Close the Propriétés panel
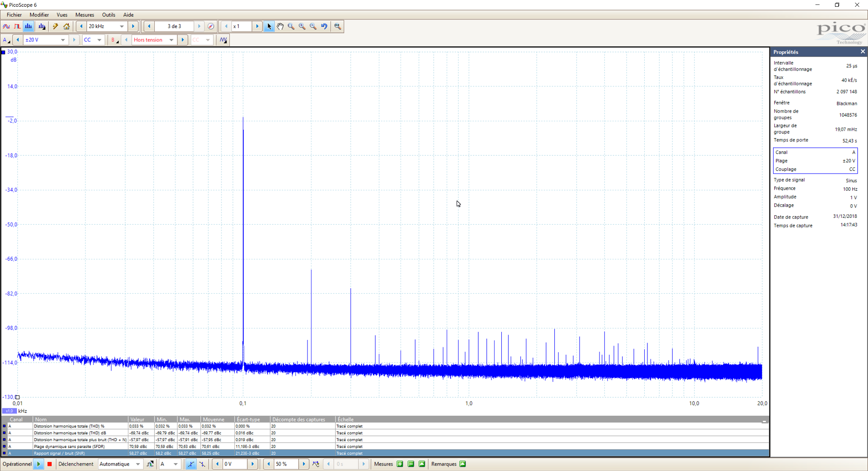 point(863,52)
